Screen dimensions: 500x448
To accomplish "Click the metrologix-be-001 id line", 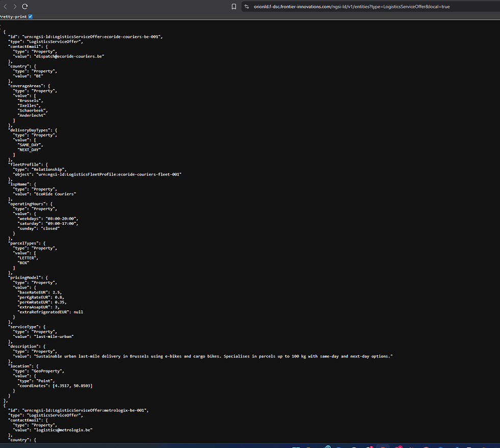I will (x=78, y=410).
